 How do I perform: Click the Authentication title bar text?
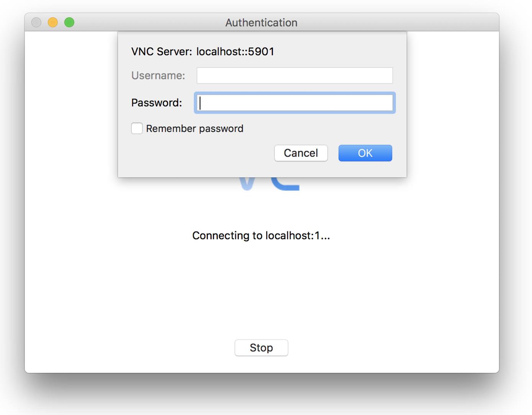[261, 22]
